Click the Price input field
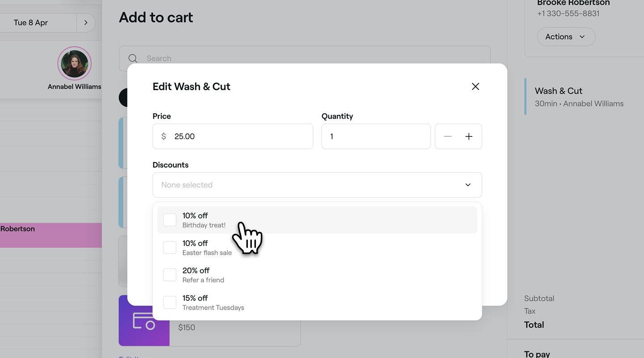 coord(233,136)
